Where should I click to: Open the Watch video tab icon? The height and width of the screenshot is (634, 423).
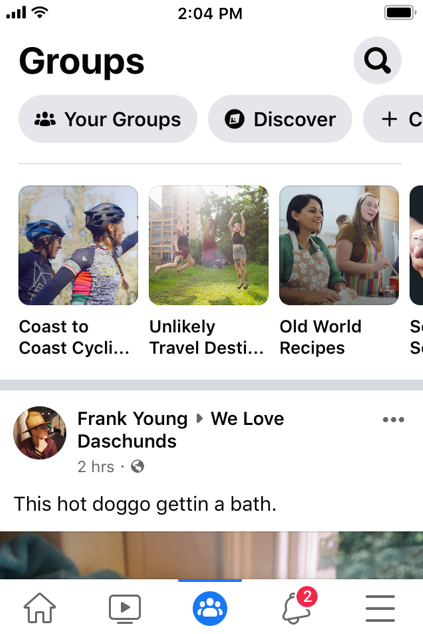125,607
